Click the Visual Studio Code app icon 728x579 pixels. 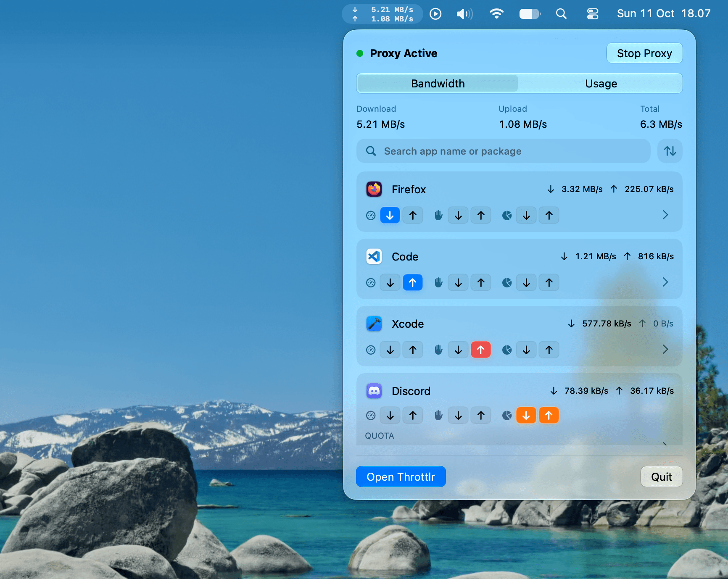point(374,256)
